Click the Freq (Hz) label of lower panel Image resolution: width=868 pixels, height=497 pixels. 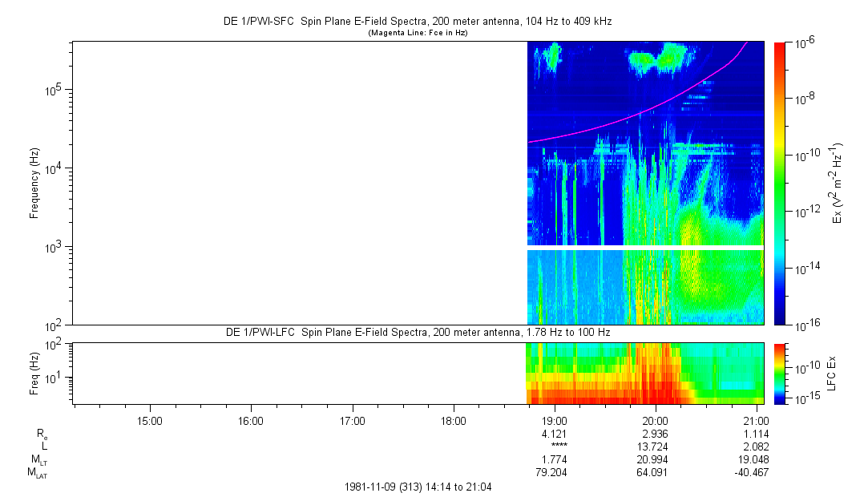(x=34, y=373)
